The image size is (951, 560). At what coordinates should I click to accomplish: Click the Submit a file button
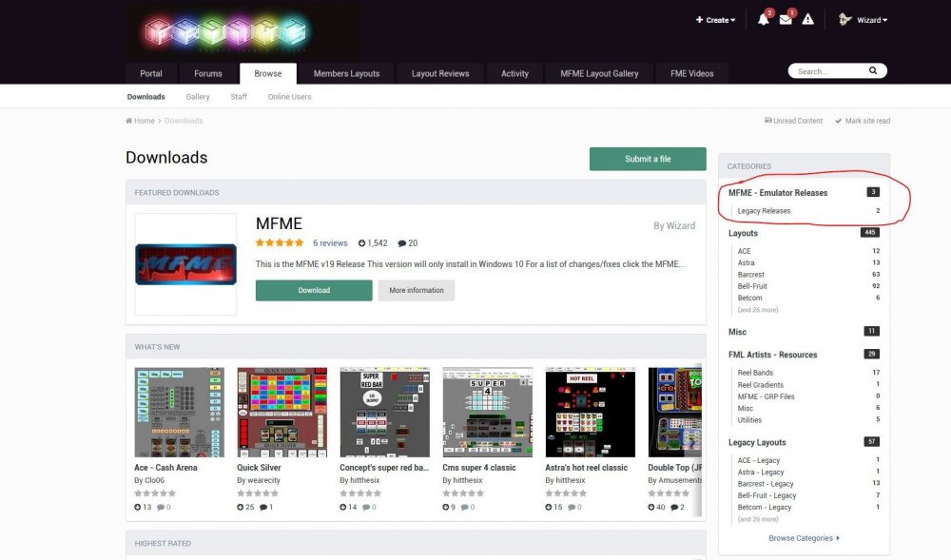point(648,158)
